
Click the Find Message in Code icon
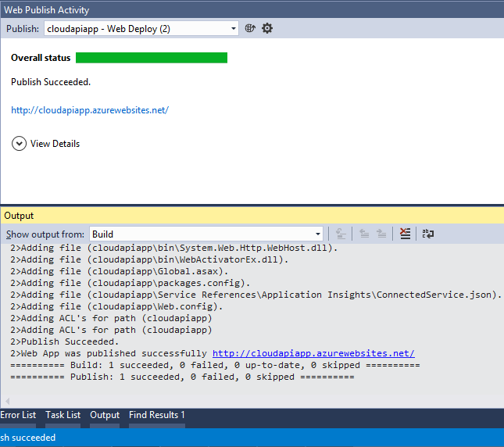click(341, 234)
